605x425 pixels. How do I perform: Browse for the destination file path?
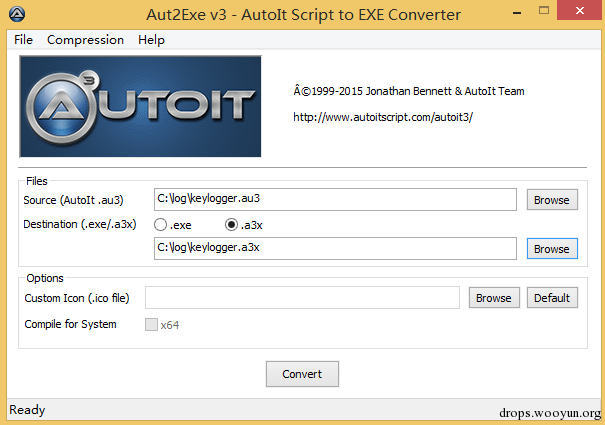(552, 249)
